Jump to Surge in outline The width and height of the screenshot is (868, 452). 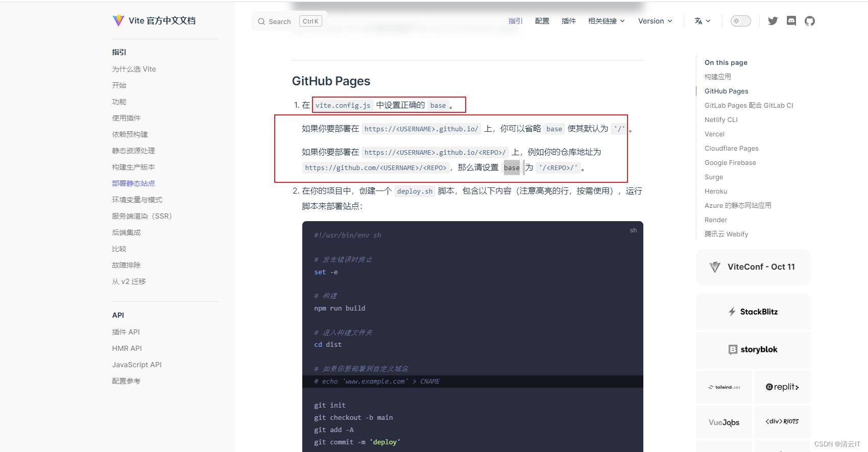[x=714, y=177]
